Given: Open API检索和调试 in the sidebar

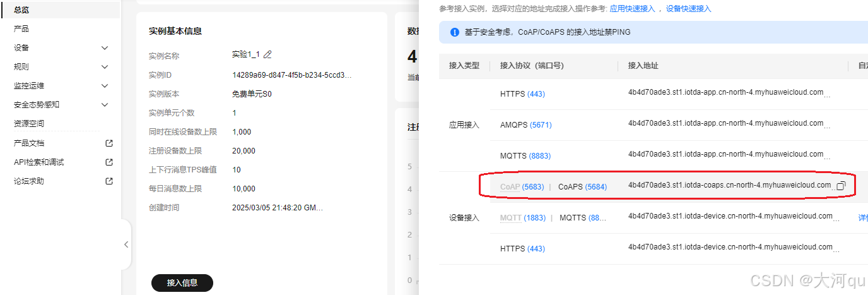Looking at the screenshot, I should coord(39,162).
